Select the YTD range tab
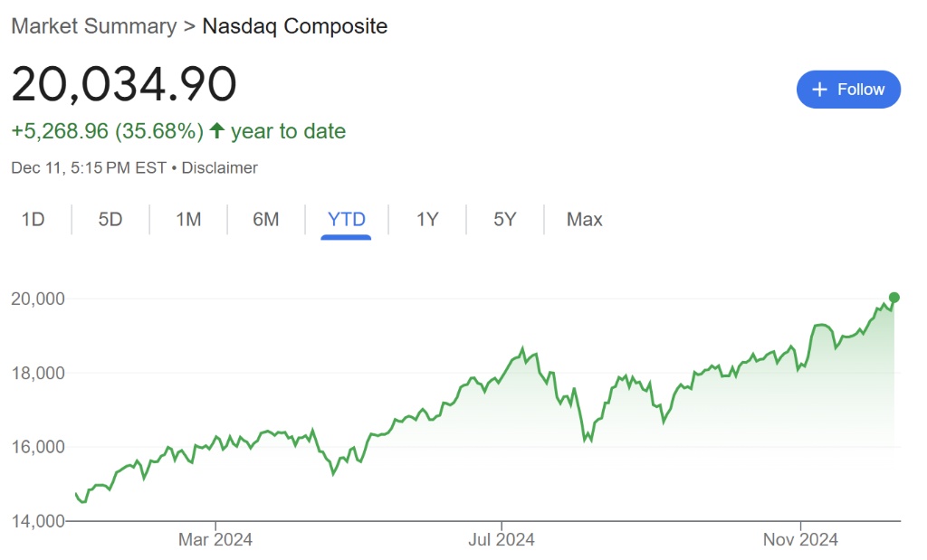The height and width of the screenshot is (560, 927). pyautogui.click(x=347, y=219)
